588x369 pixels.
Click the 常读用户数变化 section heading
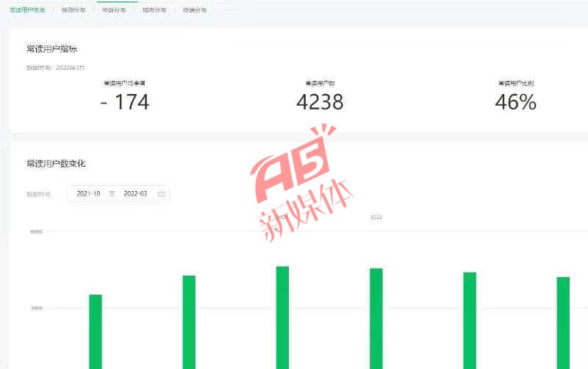(56, 163)
